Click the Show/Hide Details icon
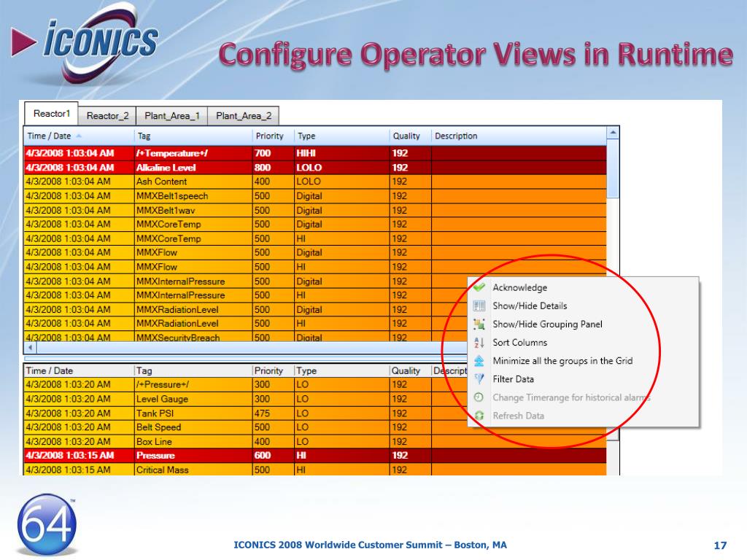747x560 pixels. pos(479,306)
